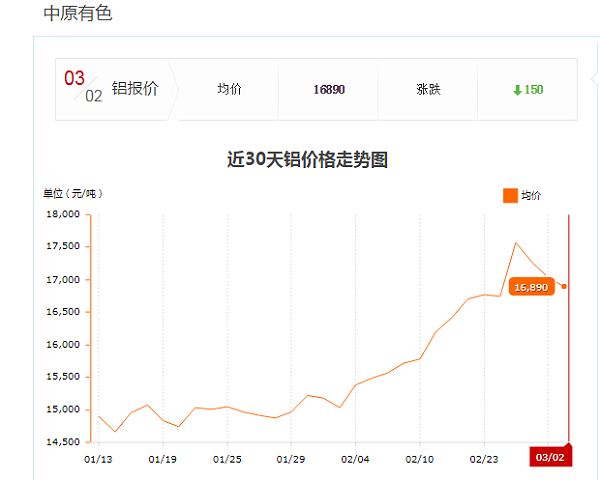This screenshot has width=600, height=480.
Task: Click the 01/13 x-axis date label
Action: (x=98, y=459)
